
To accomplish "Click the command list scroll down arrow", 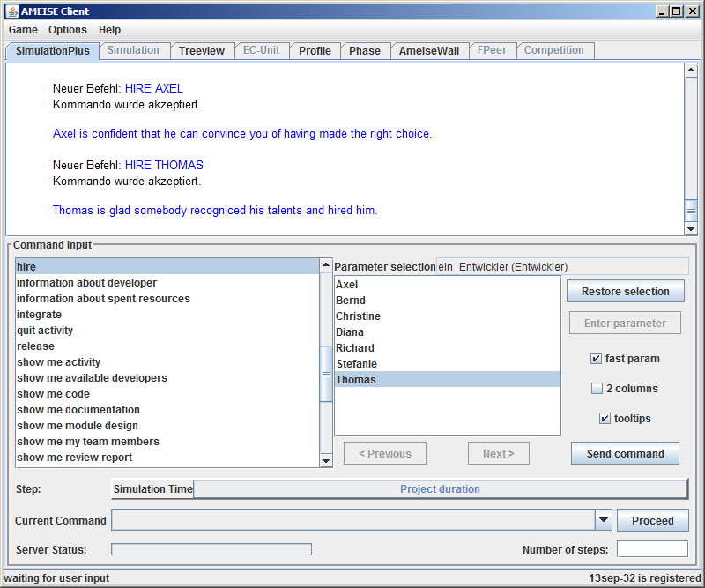I will click(326, 460).
